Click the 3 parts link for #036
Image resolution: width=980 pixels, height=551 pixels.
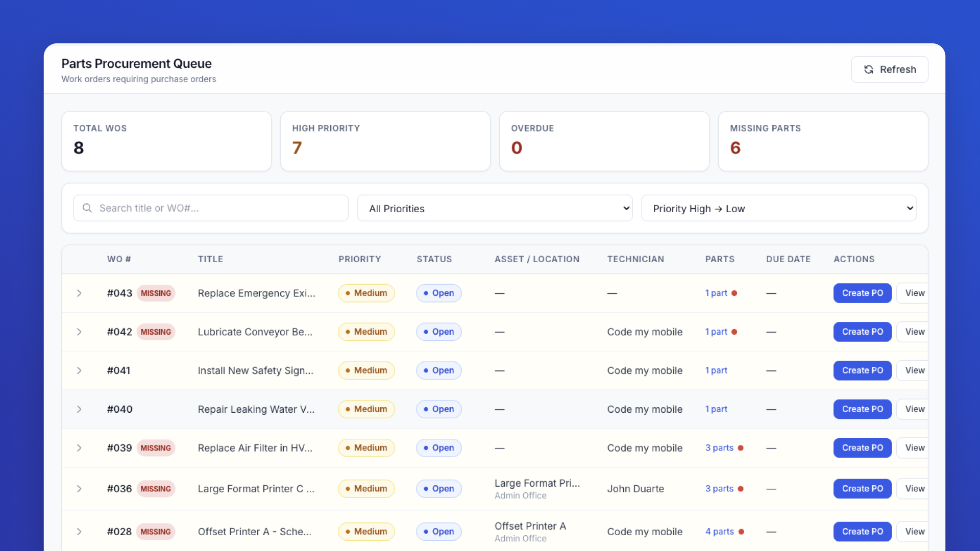[x=719, y=489]
